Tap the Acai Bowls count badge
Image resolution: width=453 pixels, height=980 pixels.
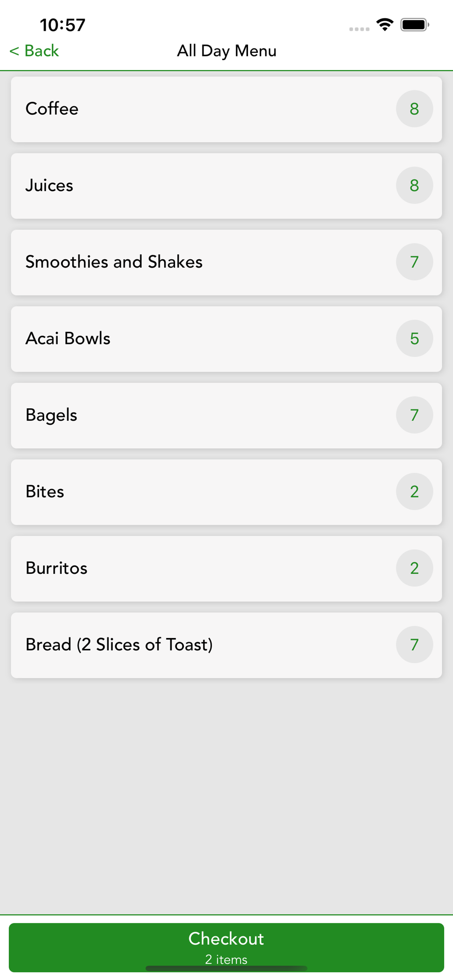click(414, 339)
